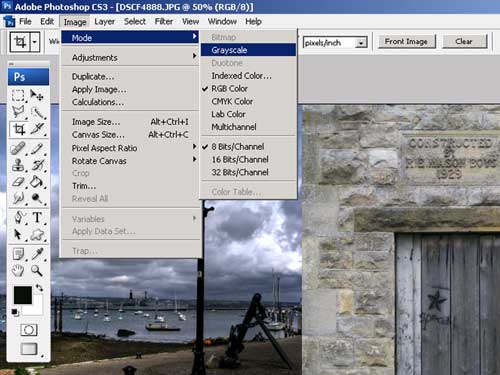
Task: Open the Help menu
Action: tap(253, 22)
